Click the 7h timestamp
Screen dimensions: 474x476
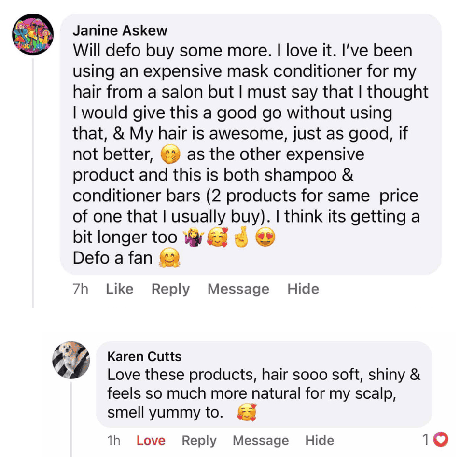coord(80,289)
